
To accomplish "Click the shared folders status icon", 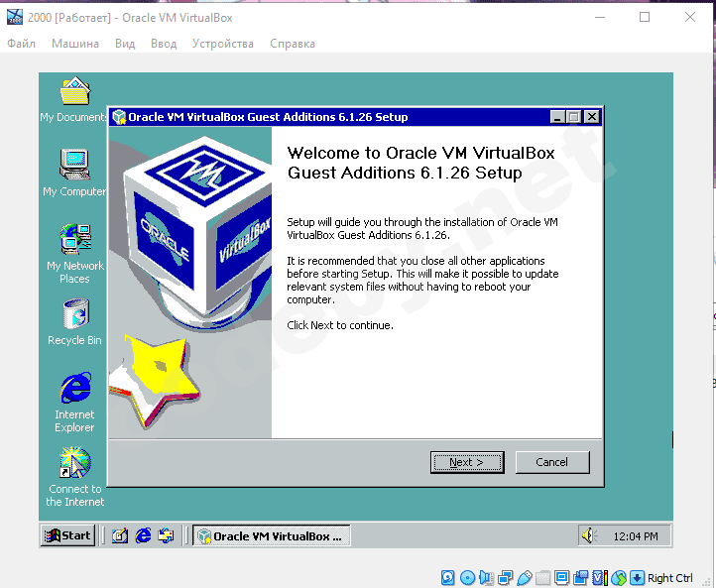I will [x=542, y=578].
